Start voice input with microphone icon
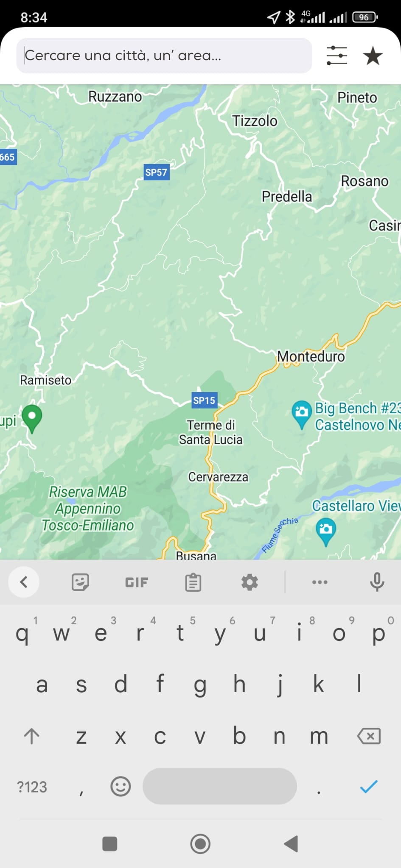Viewport: 401px width, 868px height. pos(377,582)
